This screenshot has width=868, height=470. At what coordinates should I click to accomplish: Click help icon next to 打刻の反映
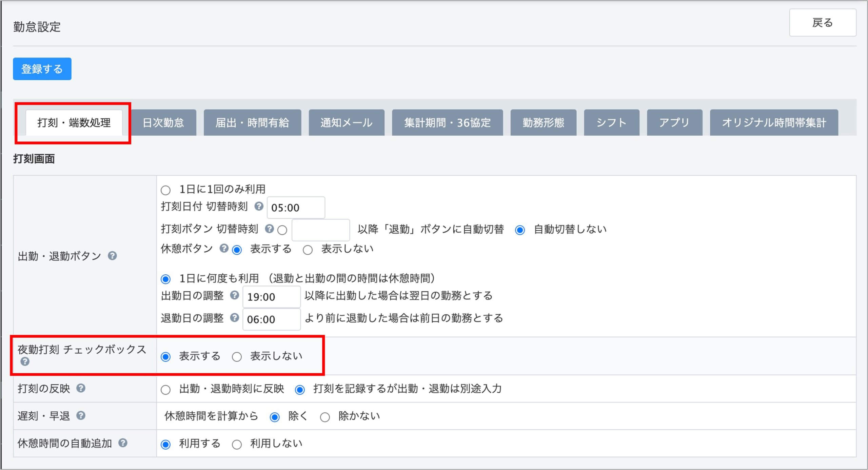[81, 388]
